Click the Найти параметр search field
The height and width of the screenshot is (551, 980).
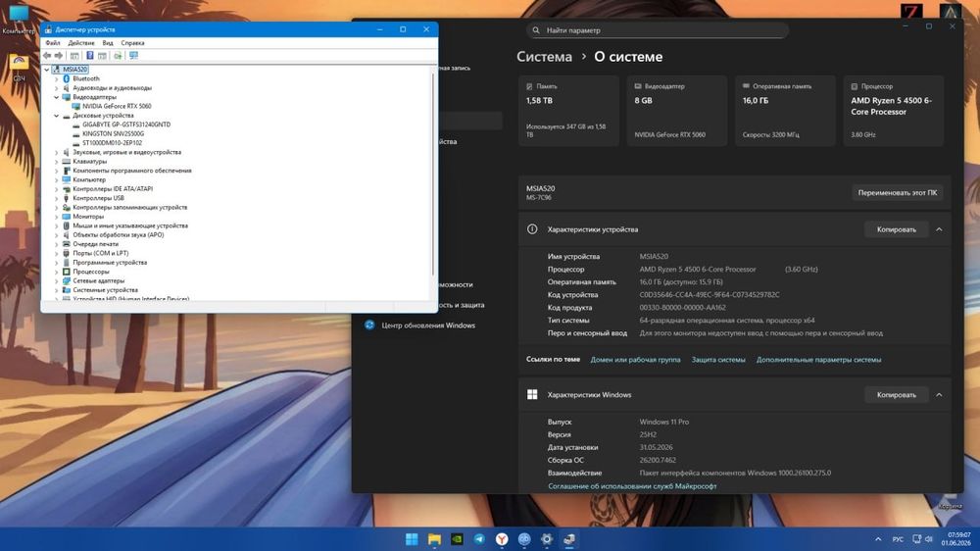coord(657,30)
